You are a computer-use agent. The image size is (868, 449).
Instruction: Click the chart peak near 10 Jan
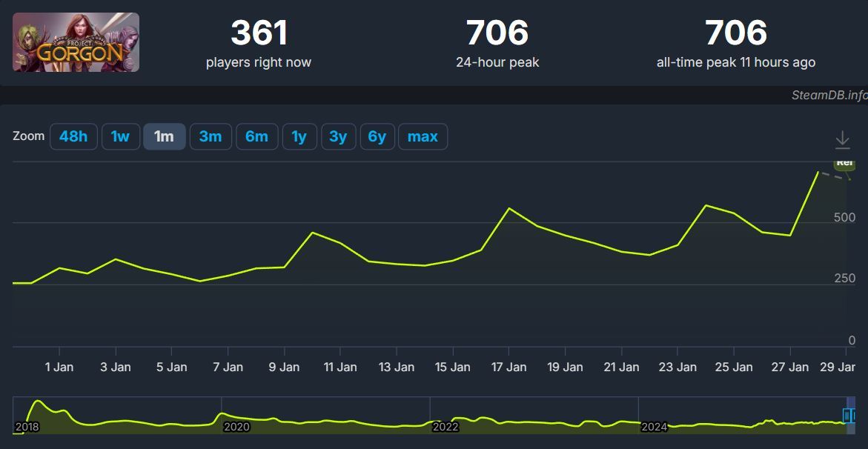[312, 233]
